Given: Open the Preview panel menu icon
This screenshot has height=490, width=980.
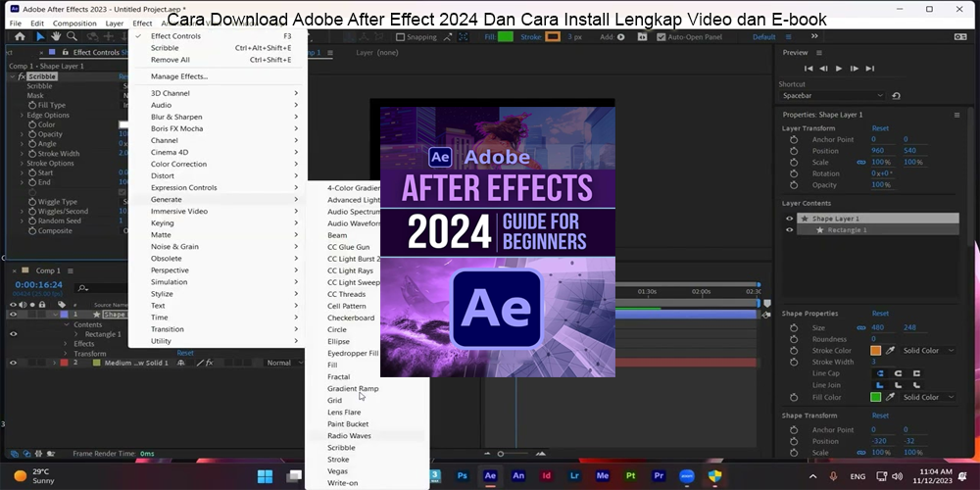Looking at the screenshot, I should 818,53.
